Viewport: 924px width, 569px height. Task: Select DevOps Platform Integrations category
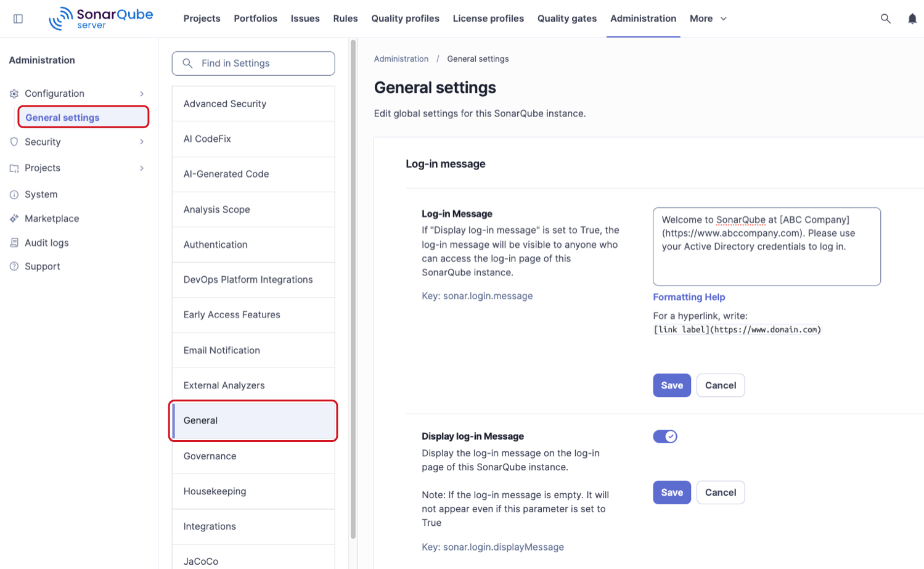click(x=253, y=280)
